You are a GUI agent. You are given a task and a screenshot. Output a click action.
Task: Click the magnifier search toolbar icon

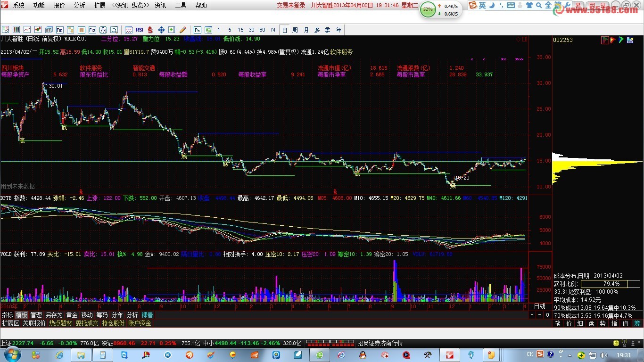pyautogui.click(x=114, y=29)
